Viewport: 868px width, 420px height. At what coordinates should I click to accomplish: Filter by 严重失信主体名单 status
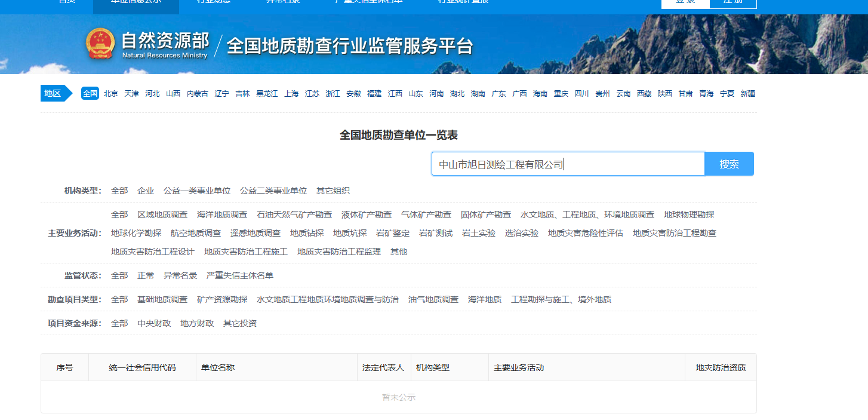coord(240,276)
